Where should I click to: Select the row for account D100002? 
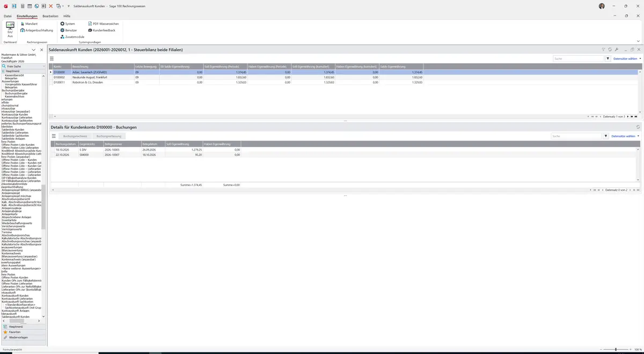(x=343, y=77)
